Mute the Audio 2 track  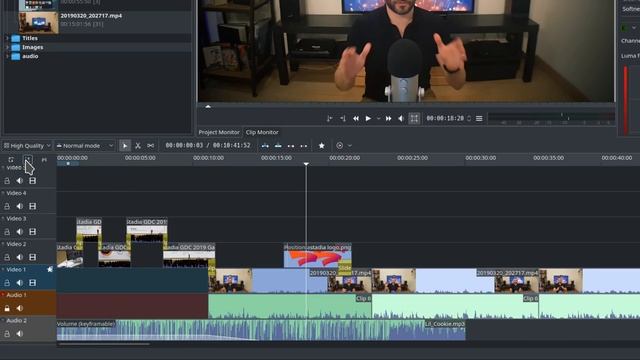(20, 333)
